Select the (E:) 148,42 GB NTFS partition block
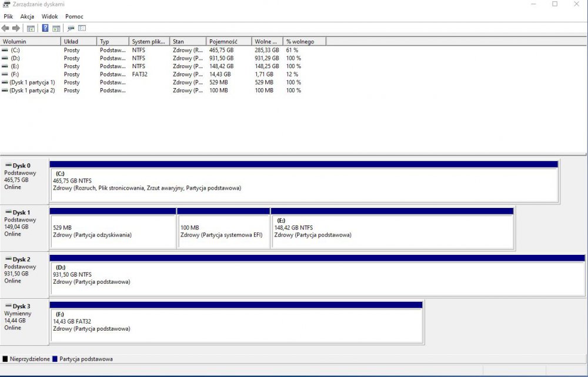 [392, 231]
